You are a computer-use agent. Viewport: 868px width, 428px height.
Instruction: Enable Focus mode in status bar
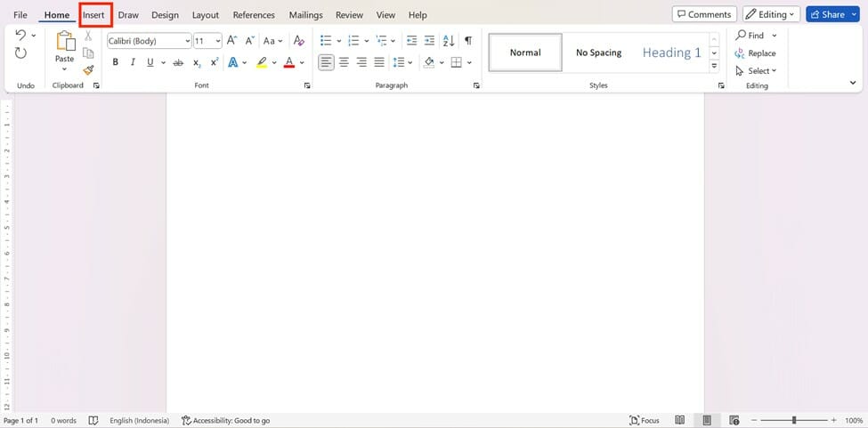(645, 421)
